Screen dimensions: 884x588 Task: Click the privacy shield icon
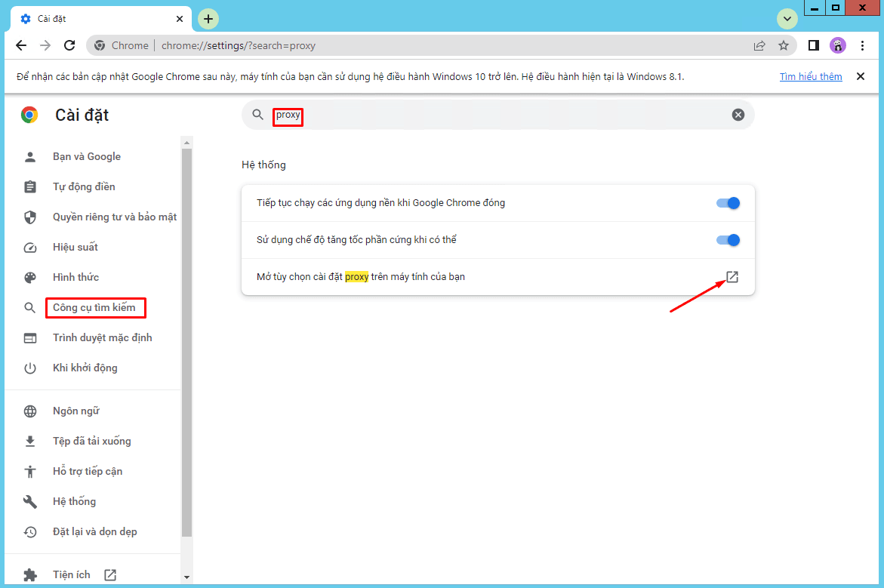pyautogui.click(x=30, y=217)
